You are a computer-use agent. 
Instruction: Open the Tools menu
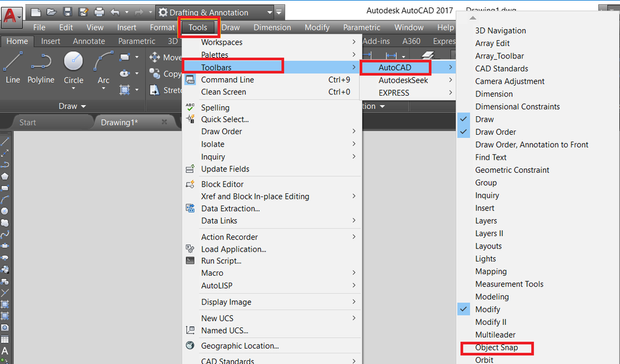[x=198, y=27]
